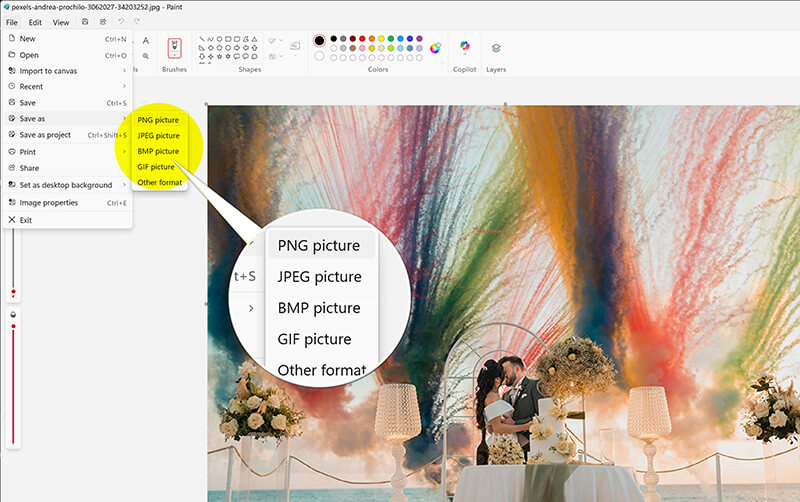Choose Save in the File menu
Viewport: 800px width, 502px height.
[x=67, y=103]
